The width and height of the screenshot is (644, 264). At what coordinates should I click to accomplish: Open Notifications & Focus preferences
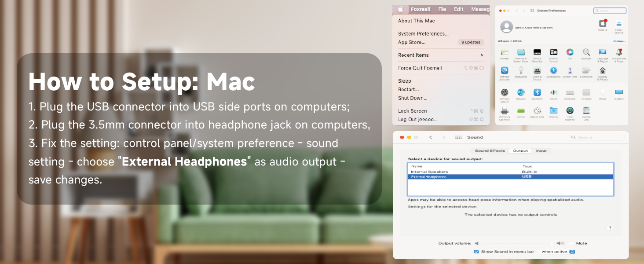tap(619, 53)
